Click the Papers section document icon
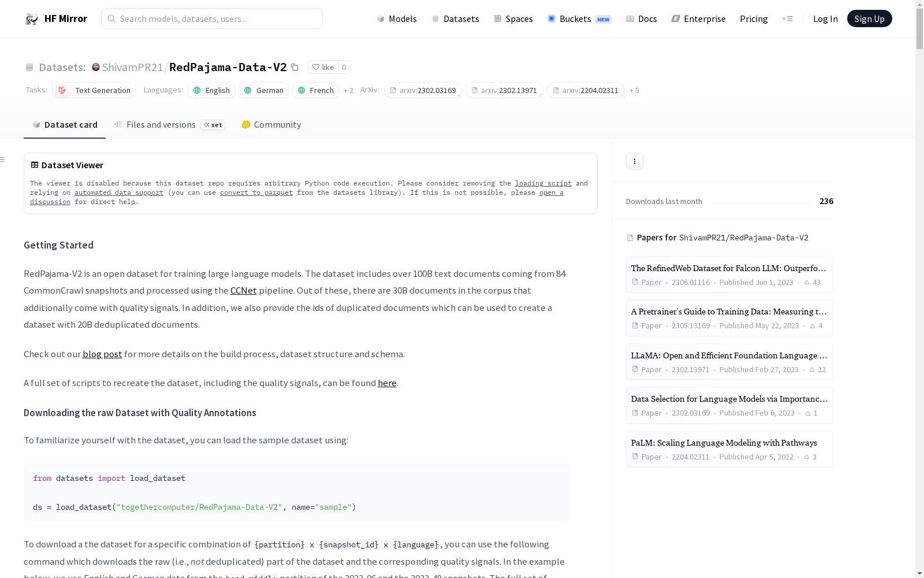The width and height of the screenshot is (924, 578). click(630, 238)
